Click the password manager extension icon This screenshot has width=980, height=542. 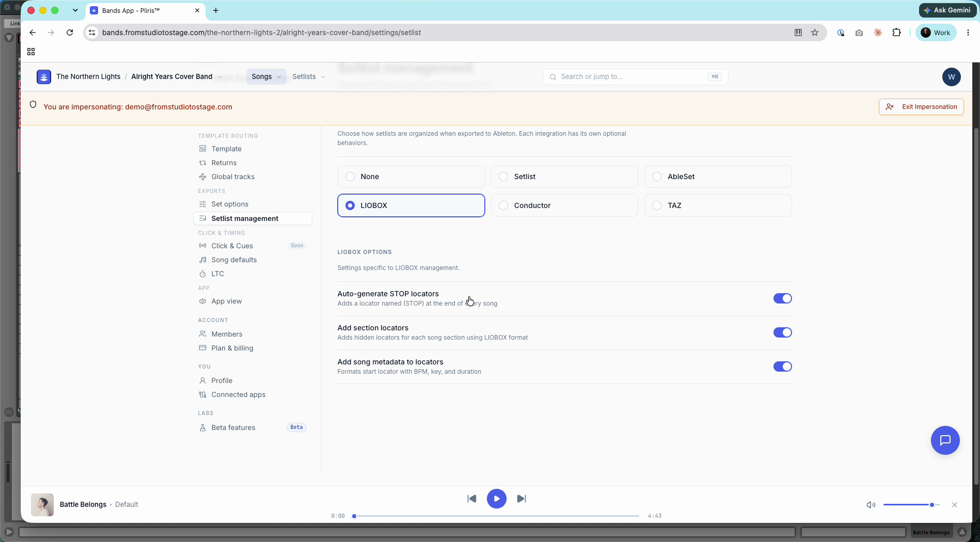[x=841, y=33]
